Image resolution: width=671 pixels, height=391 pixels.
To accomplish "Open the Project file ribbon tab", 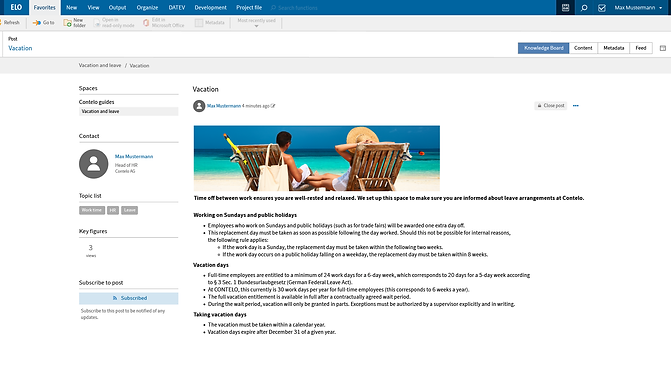I will (249, 8).
